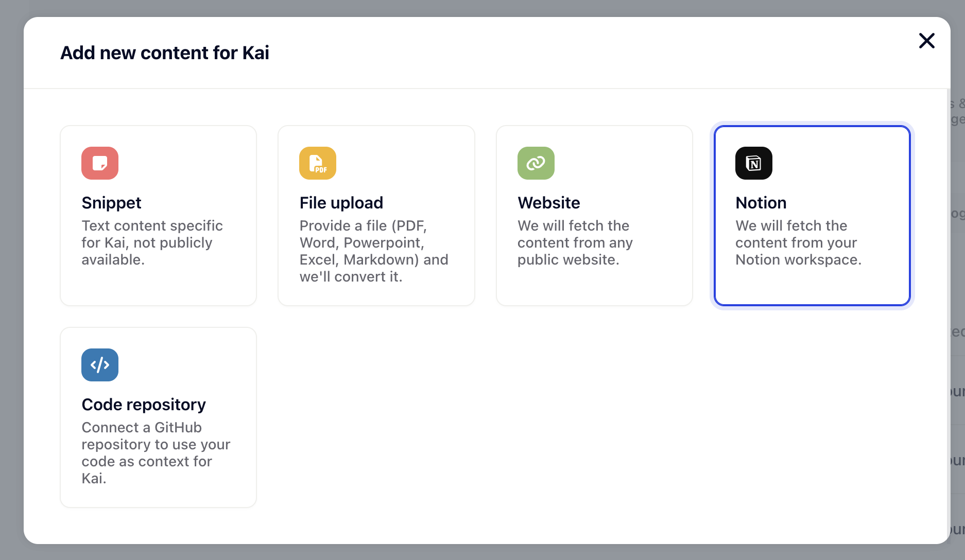Click the black Notion logo icon
965x560 pixels.
[x=753, y=163]
